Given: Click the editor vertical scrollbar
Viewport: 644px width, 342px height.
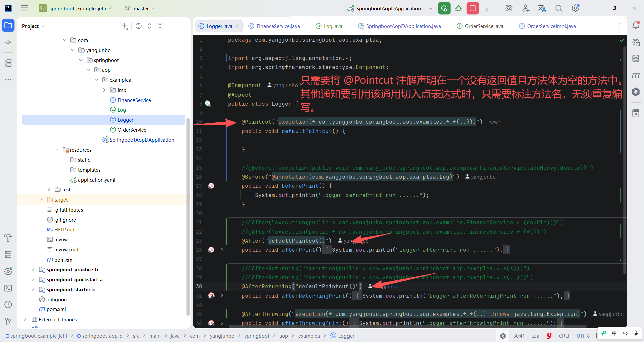Looking at the screenshot, I should tap(625, 160).
